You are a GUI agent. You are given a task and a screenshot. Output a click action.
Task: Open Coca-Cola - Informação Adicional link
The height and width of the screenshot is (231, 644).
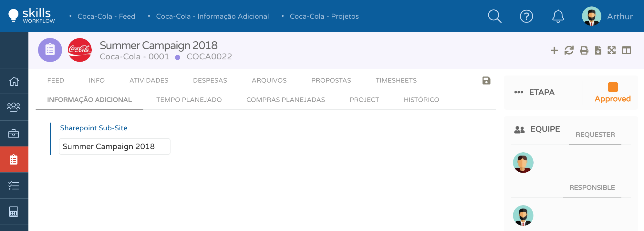(x=213, y=16)
